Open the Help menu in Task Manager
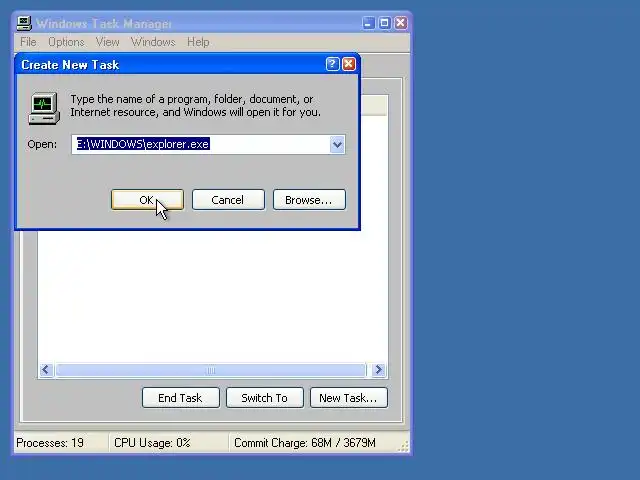Image resolution: width=640 pixels, height=480 pixels. pos(198,42)
